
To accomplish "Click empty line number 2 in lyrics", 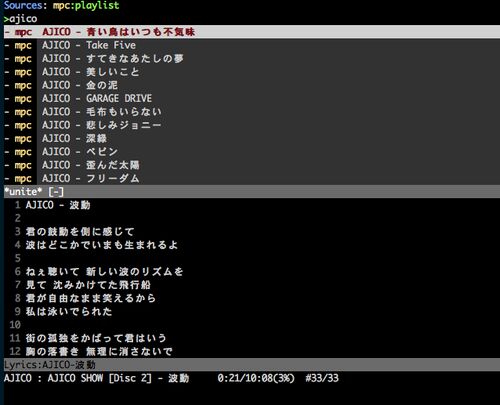I will (x=18, y=218).
